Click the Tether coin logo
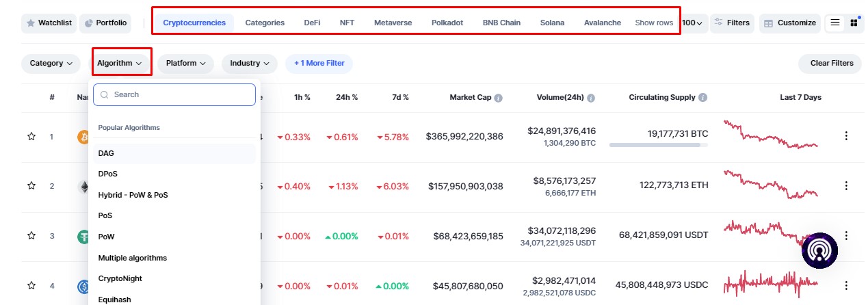The width and height of the screenshot is (868, 305). (83, 237)
